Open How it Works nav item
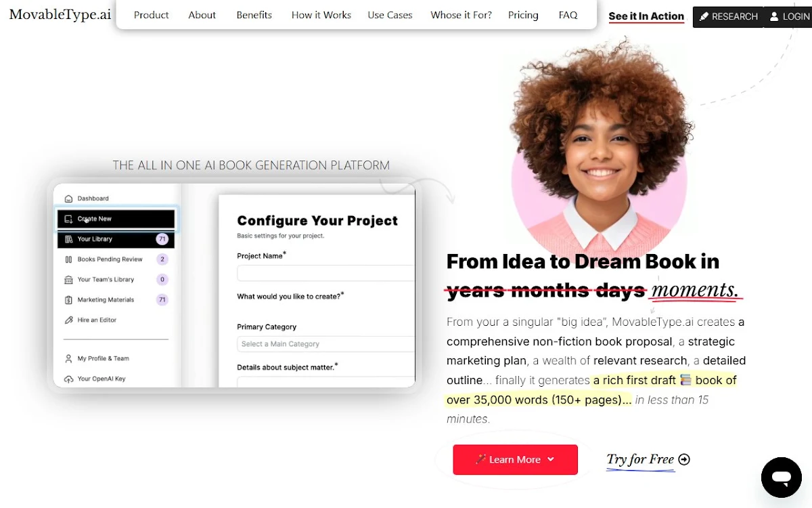Image resolution: width=812 pixels, height=508 pixels. coord(321,15)
